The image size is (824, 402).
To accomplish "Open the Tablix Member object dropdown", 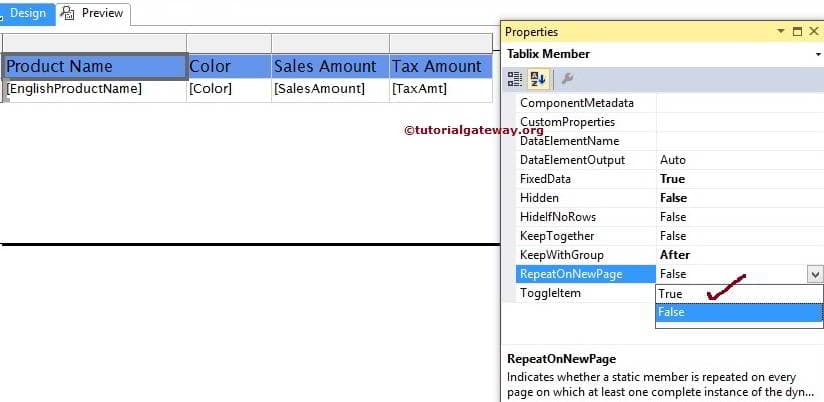I will 818,54.
